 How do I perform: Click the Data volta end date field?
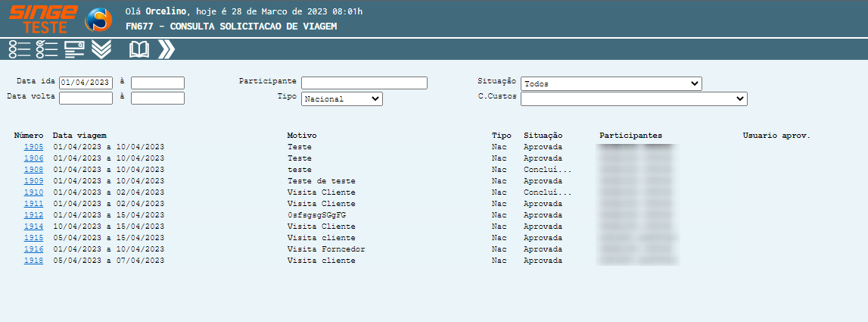157,98
